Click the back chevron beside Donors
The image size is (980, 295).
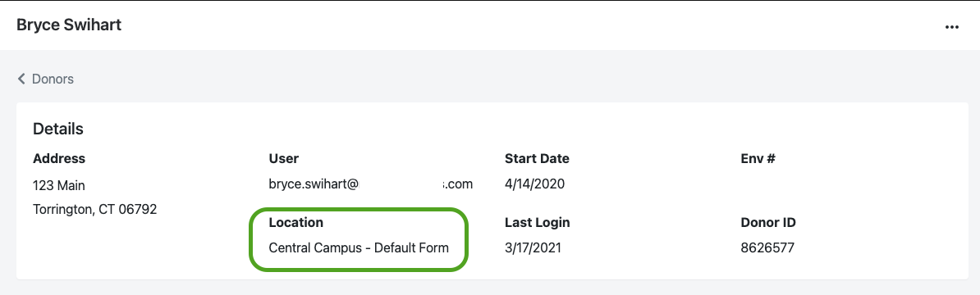(21, 79)
